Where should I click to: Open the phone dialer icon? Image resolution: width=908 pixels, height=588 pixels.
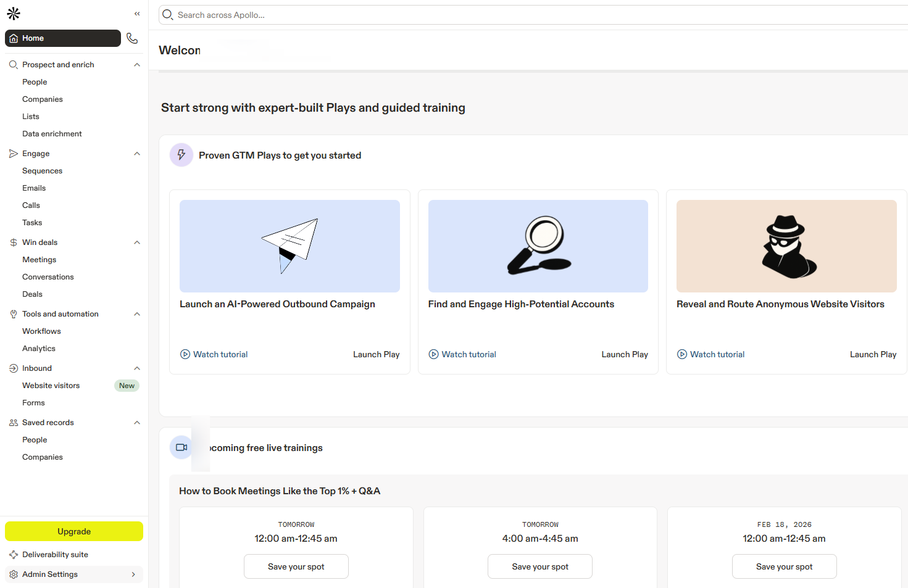[x=132, y=38]
